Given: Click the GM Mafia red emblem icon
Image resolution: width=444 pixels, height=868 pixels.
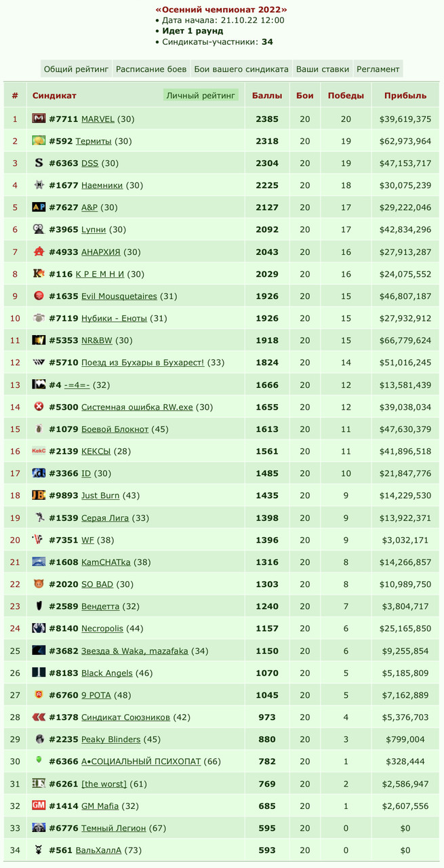Looking at the screenshot, I should (x=39, y=806).
